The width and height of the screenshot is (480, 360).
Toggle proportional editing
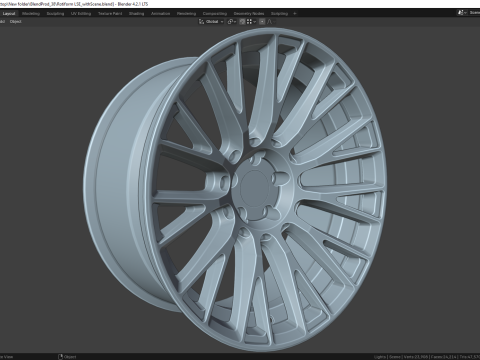coord(262,22)
